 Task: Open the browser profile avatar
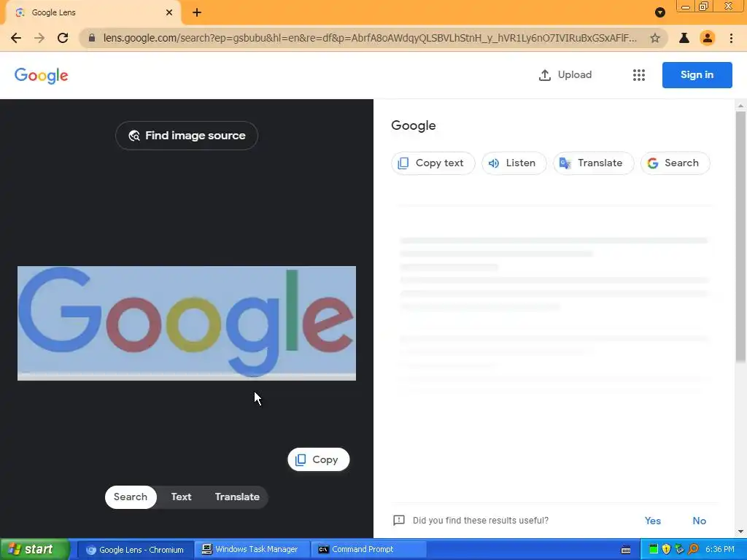[708, 38]
